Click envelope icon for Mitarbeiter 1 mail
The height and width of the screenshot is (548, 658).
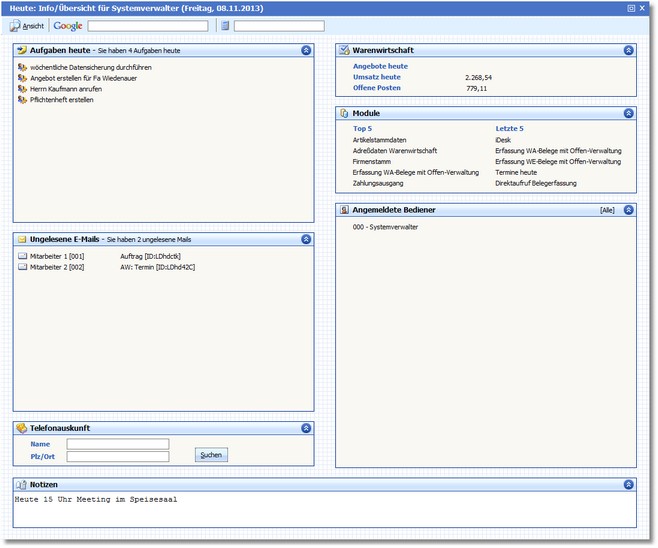tap(22, 257)
